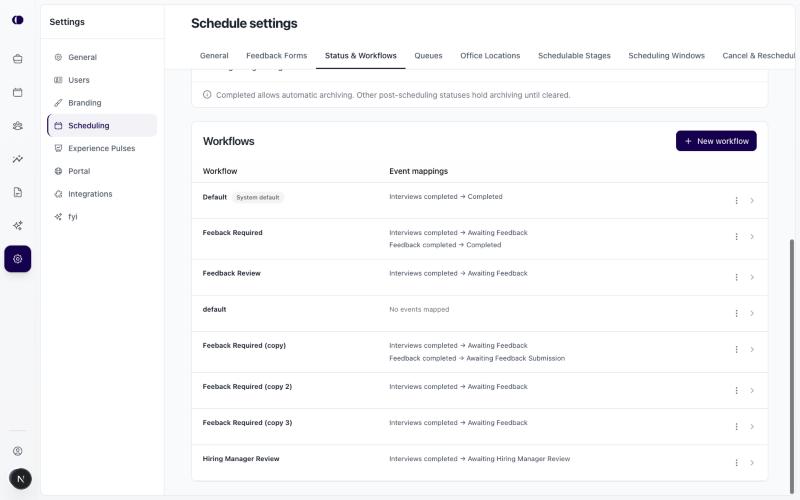Click the N avatar at bottom left
This screenshot has height=500, width=800.
click(x=20, y=479)
